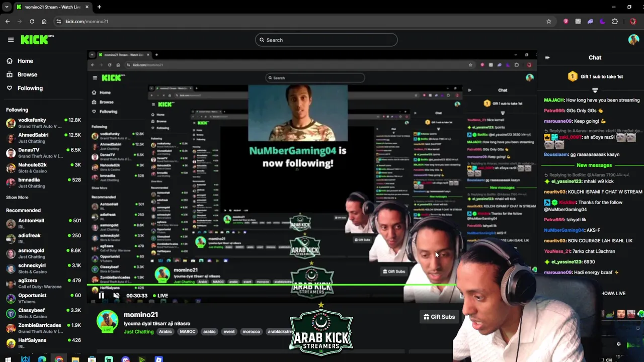The height and width of the screenshot is (362, 644).
Task: Unmute the stream audio
Action: point(116,296)
